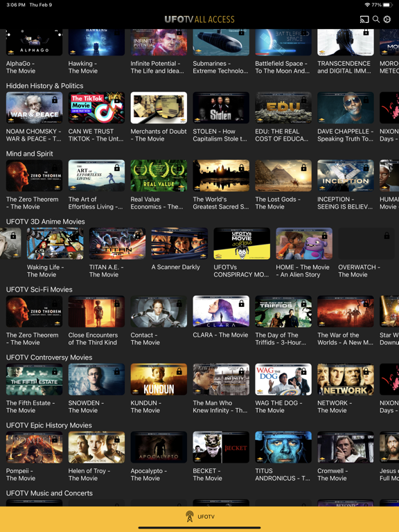Tap the 3:06 PM clock in status bar
This screenshot has height=532, width=399.
pyautogui.click(x=16, y=5)
